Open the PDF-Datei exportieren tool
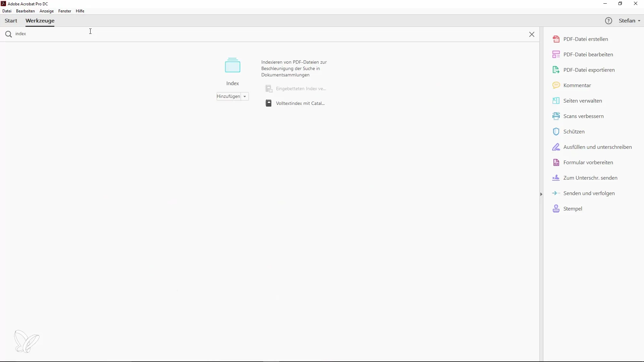 coord(589,70)
